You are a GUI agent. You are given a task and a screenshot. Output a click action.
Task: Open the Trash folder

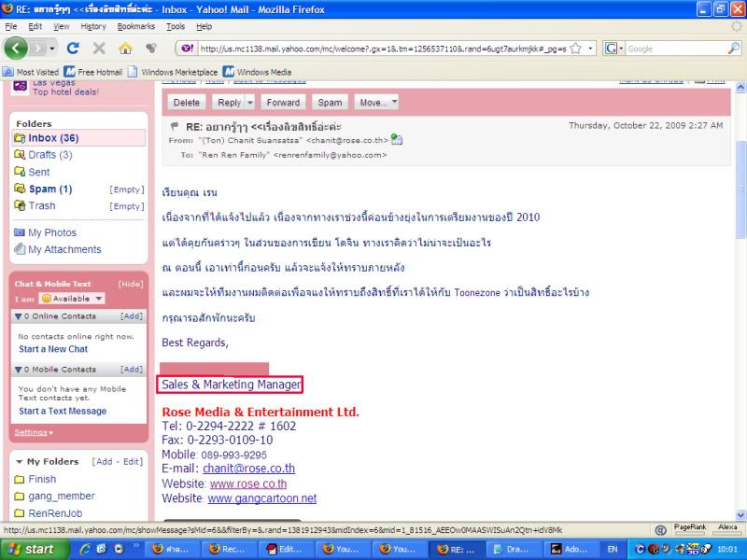click(41, 205)
